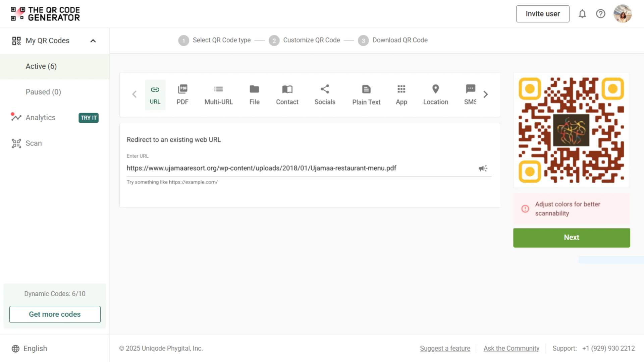Screen dimensions: 644x362
Task: Click the QR code preview image
Action: [571, 130]
